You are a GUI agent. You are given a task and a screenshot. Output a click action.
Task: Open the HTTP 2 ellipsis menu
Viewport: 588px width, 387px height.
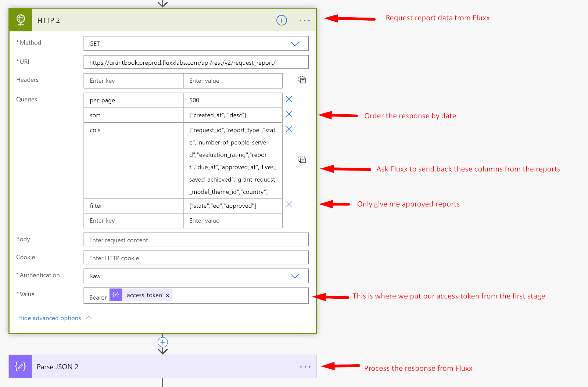click(305, 21)
